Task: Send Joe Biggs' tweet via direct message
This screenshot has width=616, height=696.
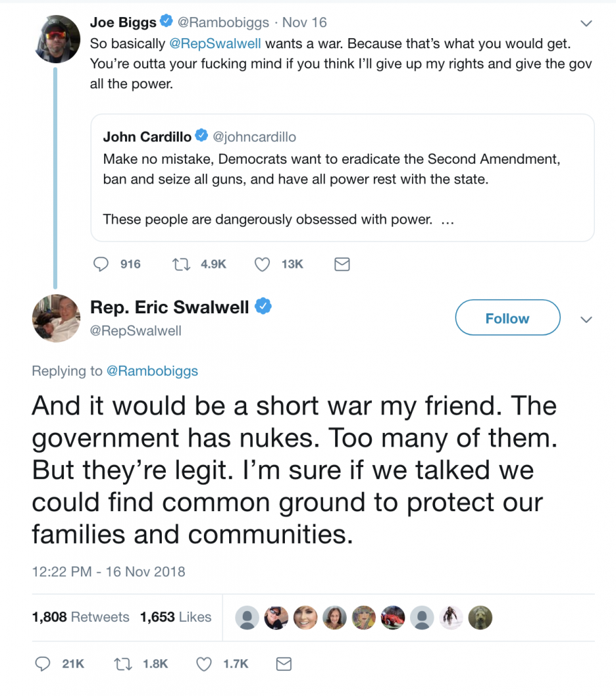Action: [341, 264]
